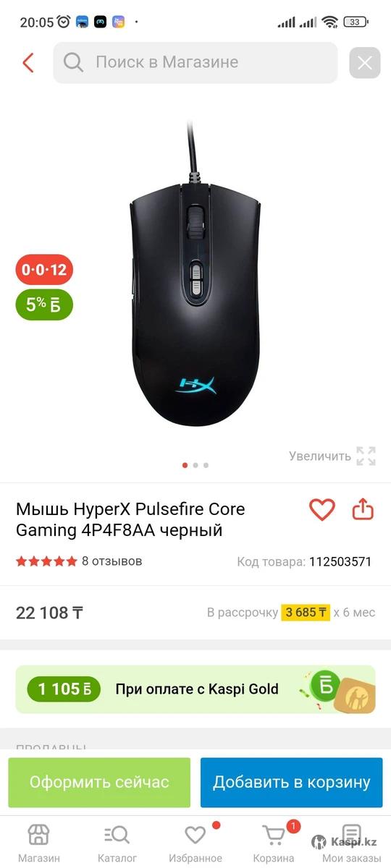Enlarge image using the expand arrows icon

coord(366,456)
